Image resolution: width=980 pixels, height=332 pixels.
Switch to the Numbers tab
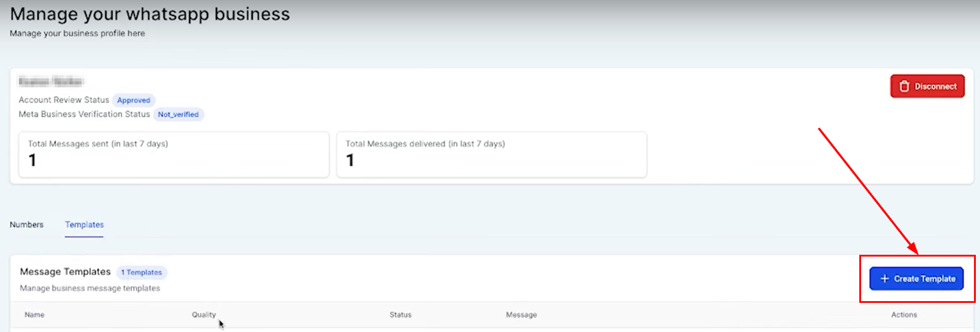[27, 225]
